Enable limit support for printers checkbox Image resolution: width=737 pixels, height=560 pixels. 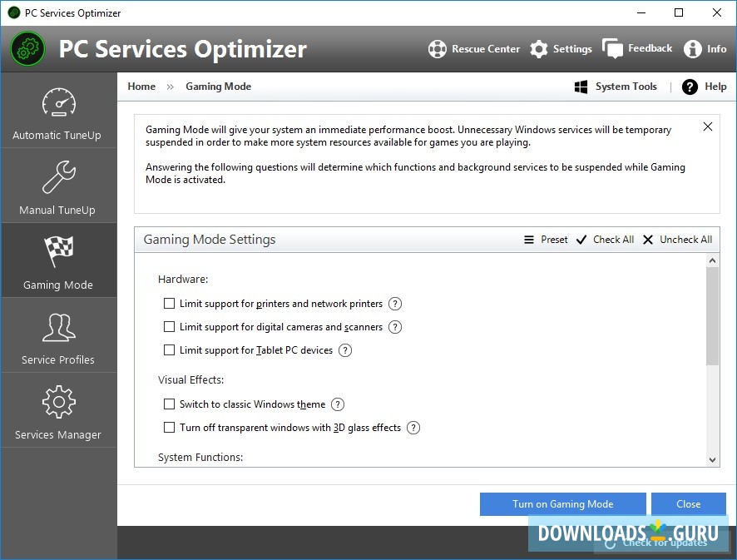pos(169,303)
